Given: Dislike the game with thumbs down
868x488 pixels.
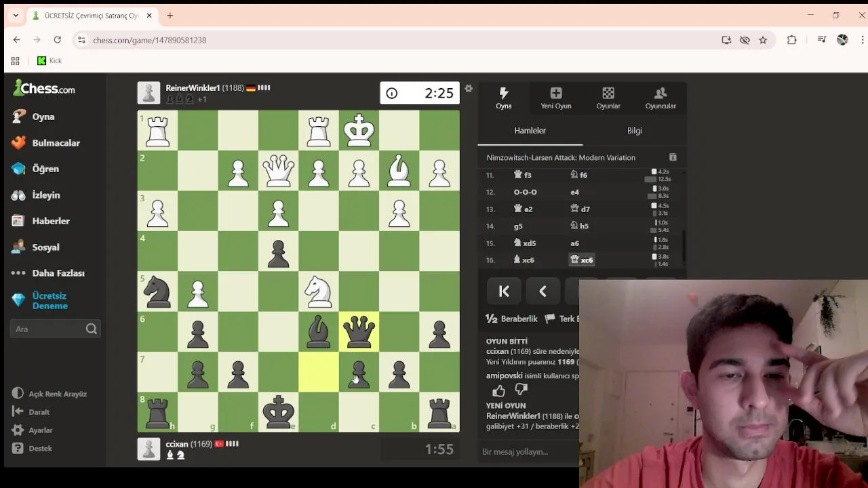Looking at the screenshot, I should [521, 390].
